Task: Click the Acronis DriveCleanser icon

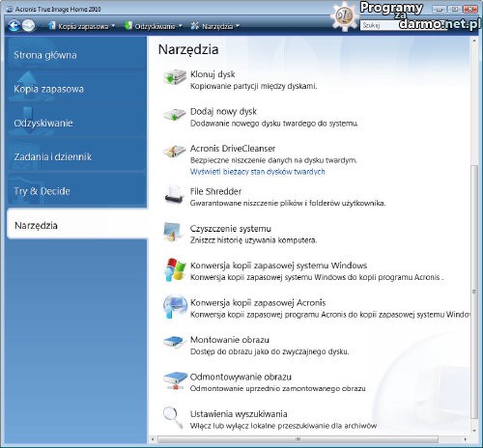Action: click(174, 151)
